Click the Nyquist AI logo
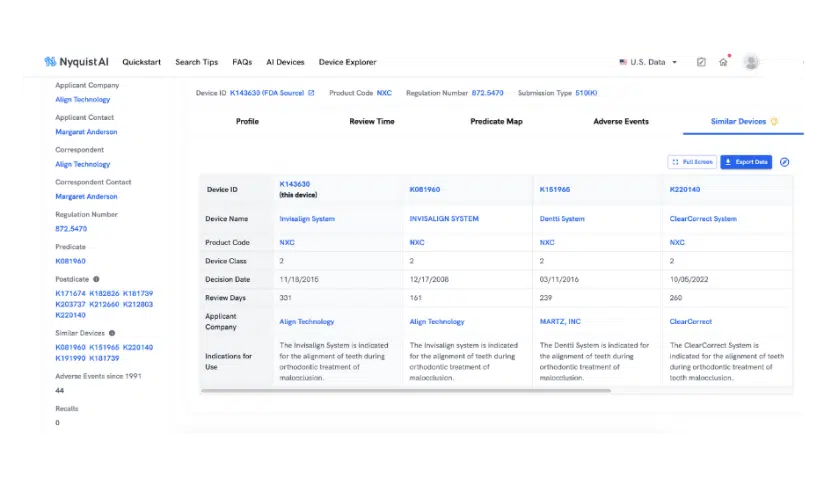The height and width of the screenshot is (483, 827). [77, 62]
